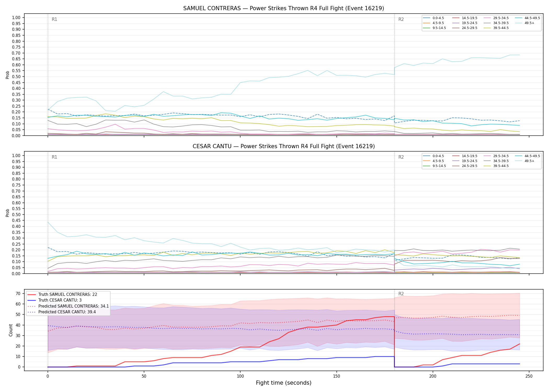The image size is (549, 392).
Task: Pick '19.5-24.5' in Cesar Cantu legend
Action: [x=465, y=161]
